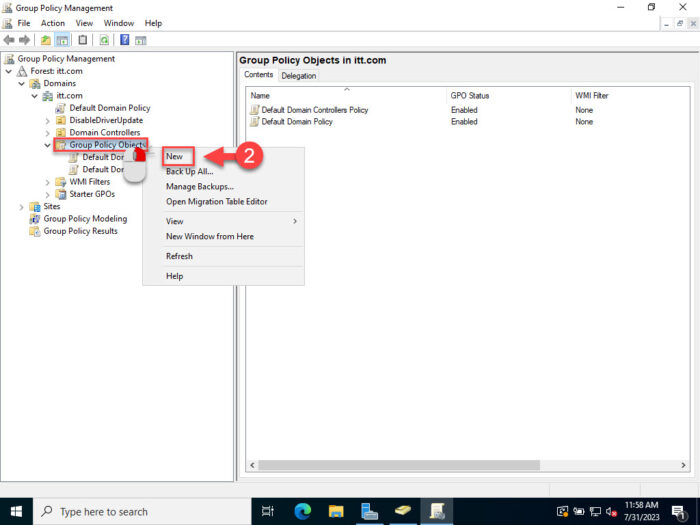Switch to the Delegation tab
The image size is (700, 525).
point(299,76)
